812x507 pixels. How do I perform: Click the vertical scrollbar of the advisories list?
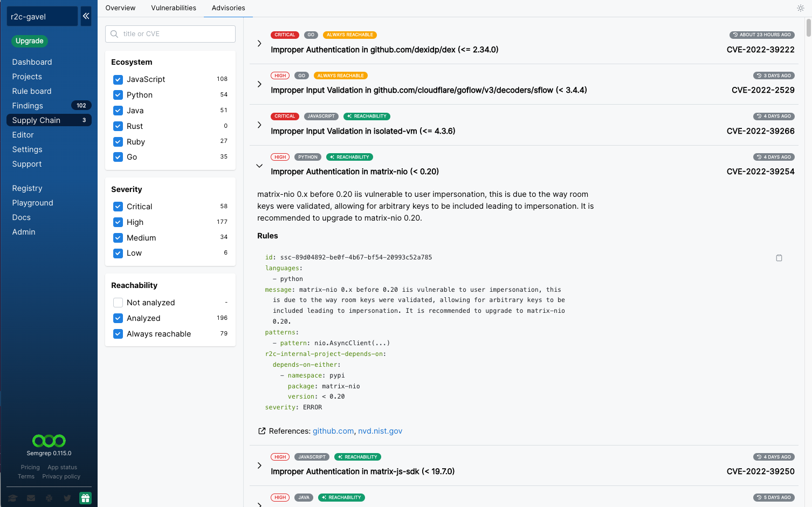[808, 28]
